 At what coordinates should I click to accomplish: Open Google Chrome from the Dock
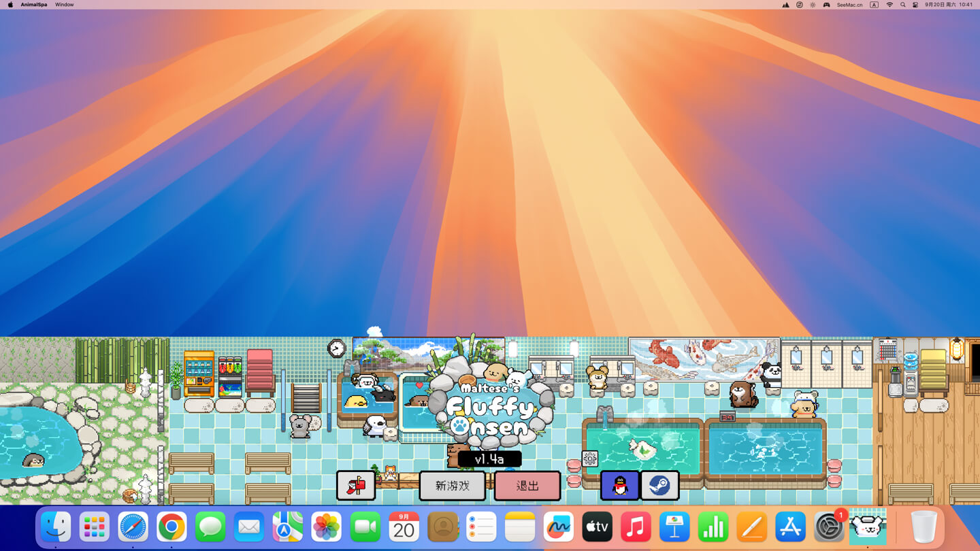(x=171, y=527)
